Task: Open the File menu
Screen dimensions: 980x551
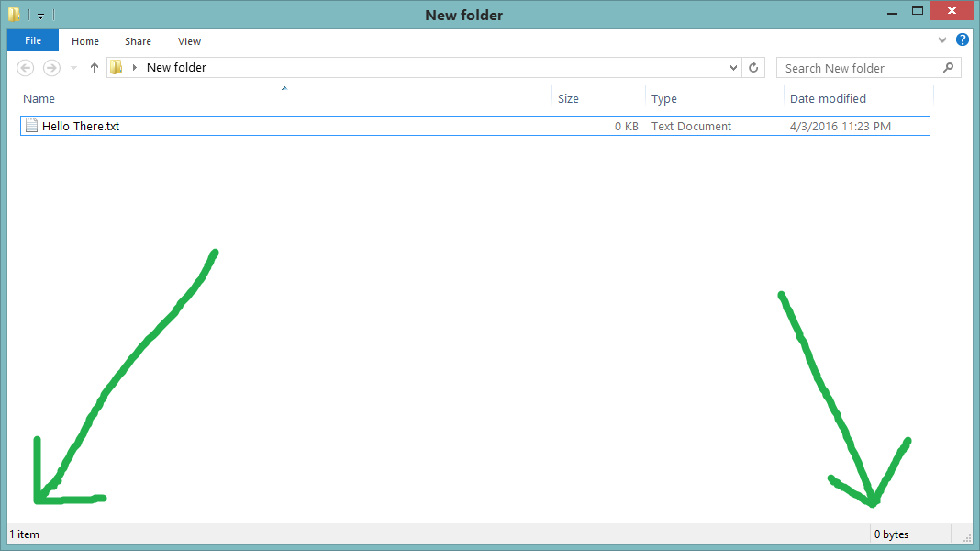Action: click(32, 40)
